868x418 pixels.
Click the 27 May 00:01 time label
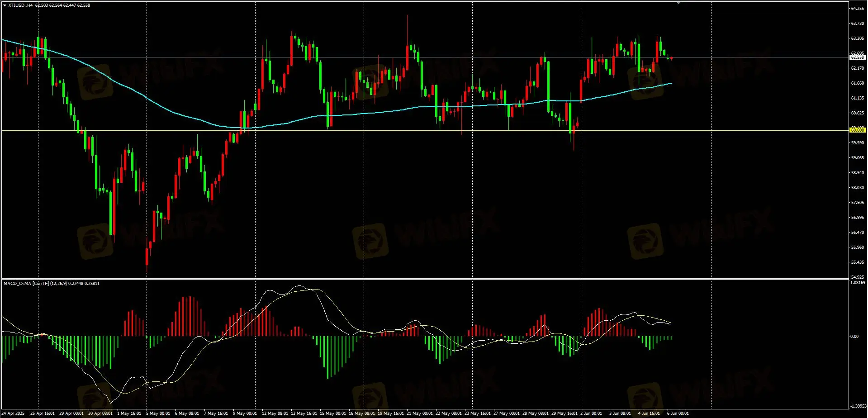pyautogui.click(x=507, y=413)
